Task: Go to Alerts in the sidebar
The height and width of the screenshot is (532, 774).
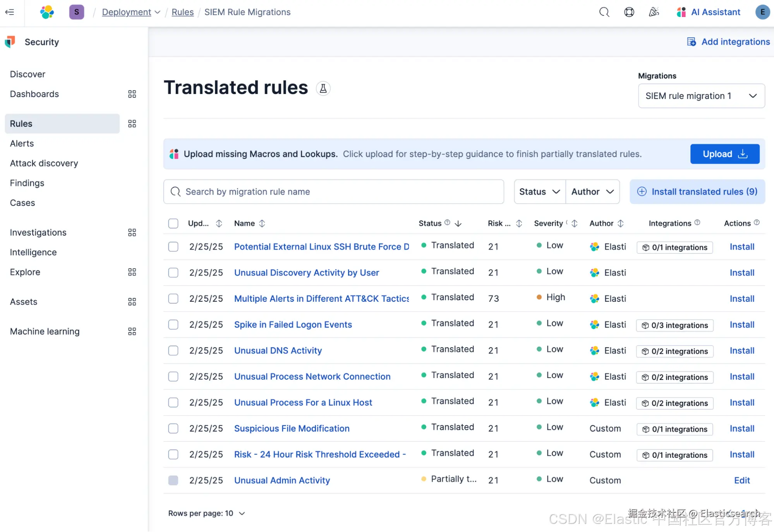Action: tap(22, 144)
